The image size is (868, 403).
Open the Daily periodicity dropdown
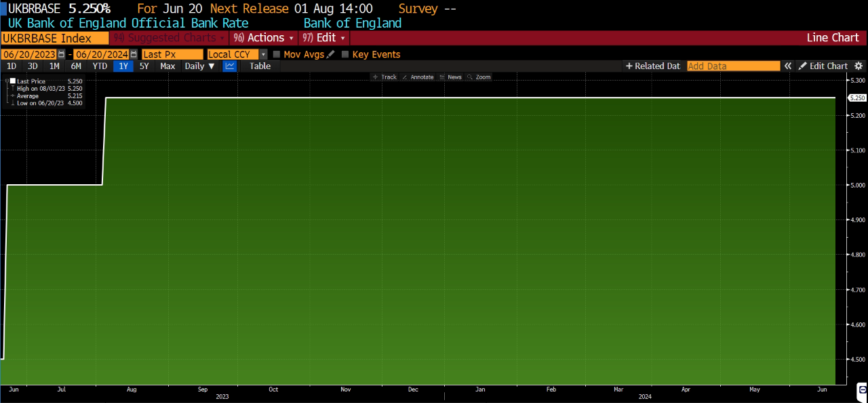coord(200,66)
